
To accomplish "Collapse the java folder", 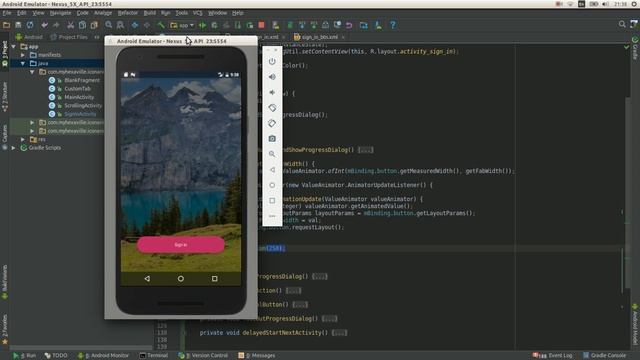I will coord(23,63).
